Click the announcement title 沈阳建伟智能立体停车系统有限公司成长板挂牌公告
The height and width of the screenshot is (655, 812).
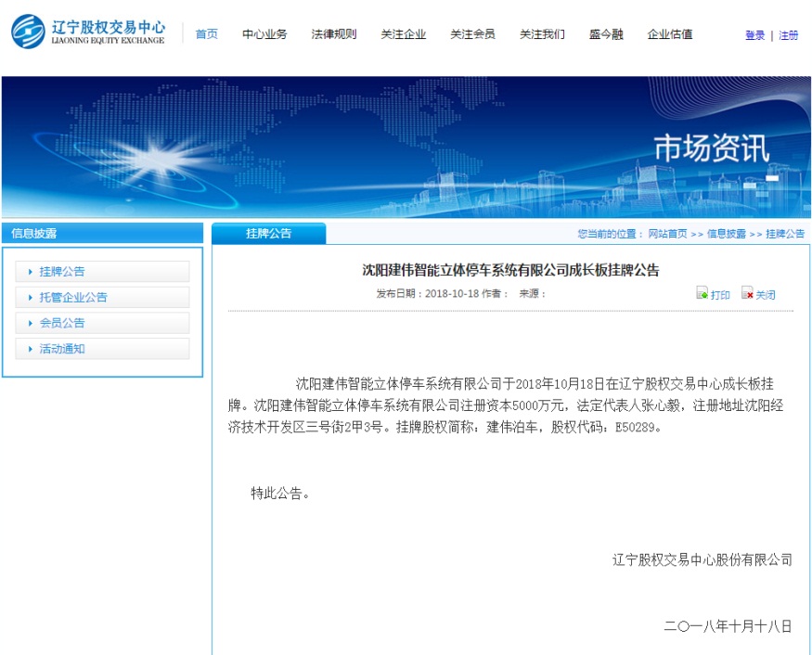click(x=510, y=270)
